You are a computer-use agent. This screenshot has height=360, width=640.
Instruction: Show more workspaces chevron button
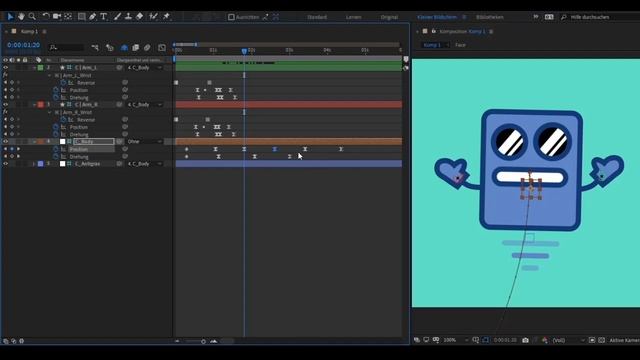tap(536, 17)
